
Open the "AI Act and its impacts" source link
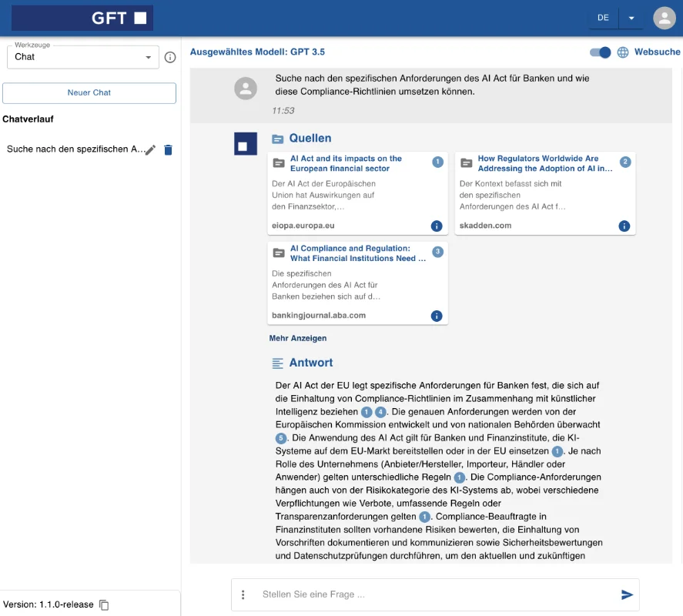pos(346,163)
